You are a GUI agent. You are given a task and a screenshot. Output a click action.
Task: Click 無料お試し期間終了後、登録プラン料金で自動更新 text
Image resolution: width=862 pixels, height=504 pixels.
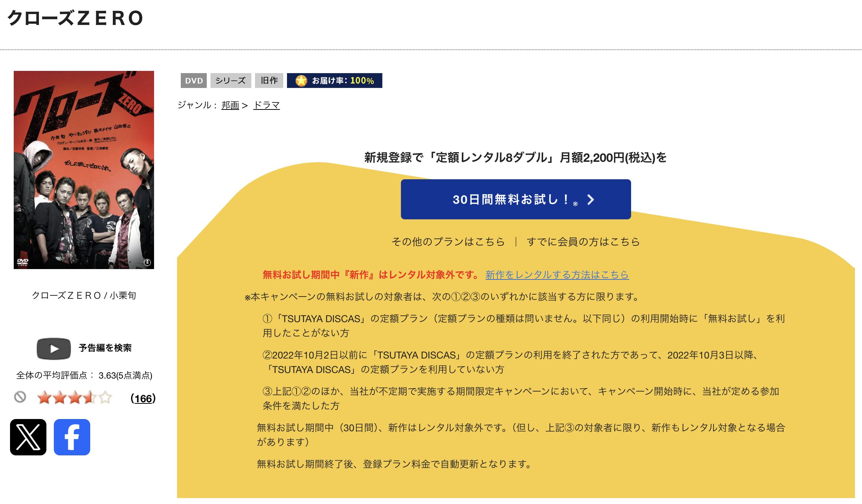(394, 464)
